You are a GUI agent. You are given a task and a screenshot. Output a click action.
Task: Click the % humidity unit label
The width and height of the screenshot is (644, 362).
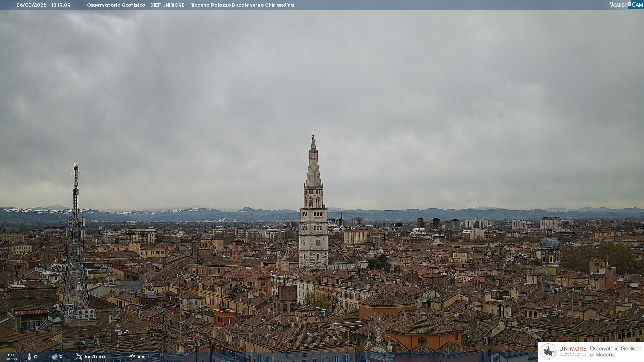(61, 357)
